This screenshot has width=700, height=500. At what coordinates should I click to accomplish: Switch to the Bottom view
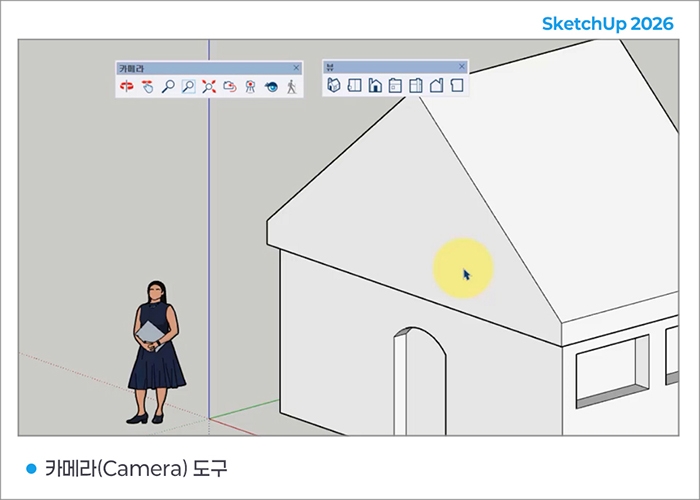pos(457,85)
